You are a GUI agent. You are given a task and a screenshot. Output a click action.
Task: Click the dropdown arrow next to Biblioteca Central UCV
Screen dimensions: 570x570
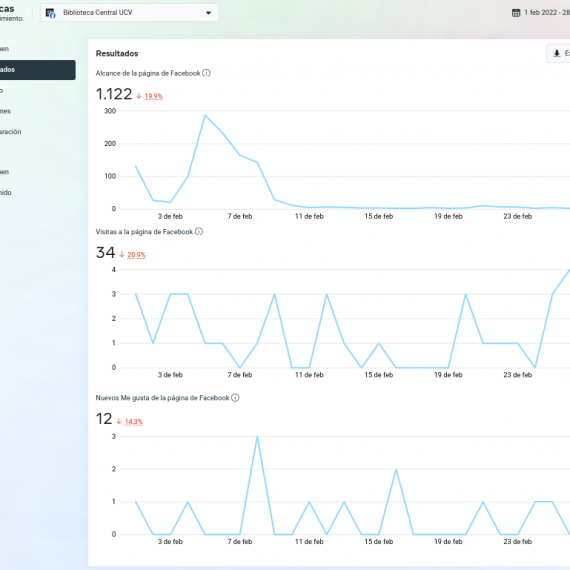[x=208, y=13]
